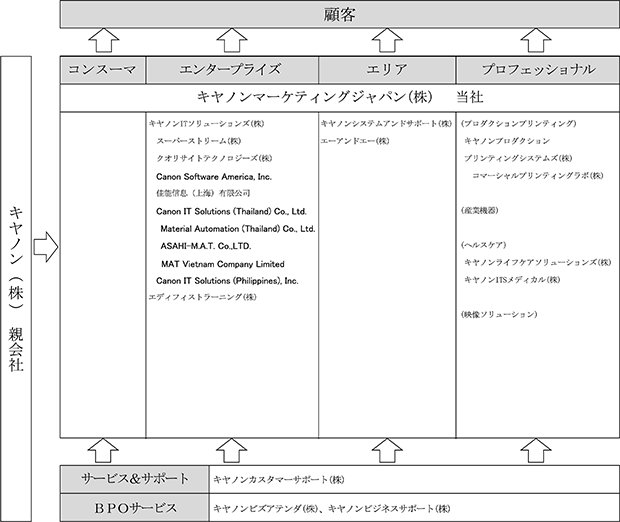Click 佳能信息（上海）有限公司 entry
Viewport: 620px width, 522px height.
pos(203,193)
